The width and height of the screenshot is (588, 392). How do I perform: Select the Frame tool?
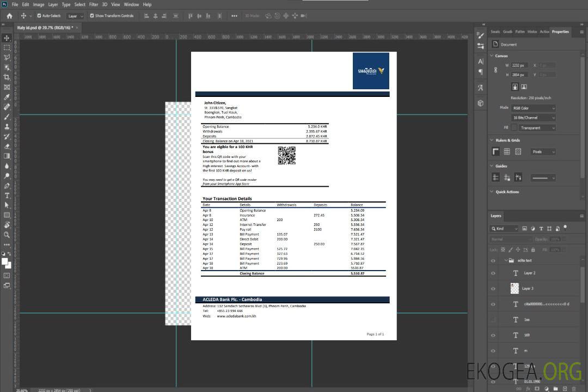click(x=7, y=87)
